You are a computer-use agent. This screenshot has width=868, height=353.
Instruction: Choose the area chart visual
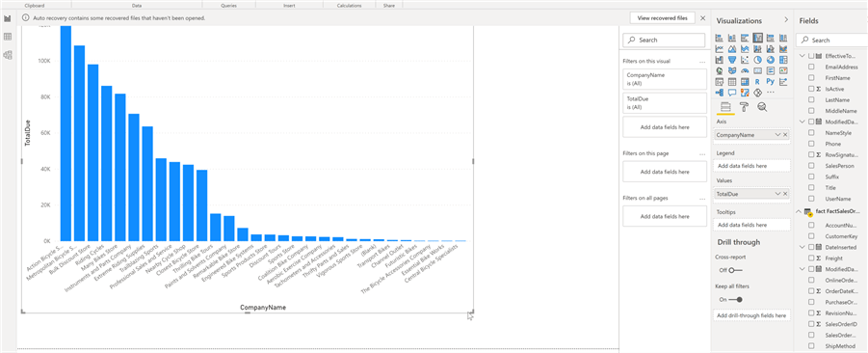tap(732, 48)
